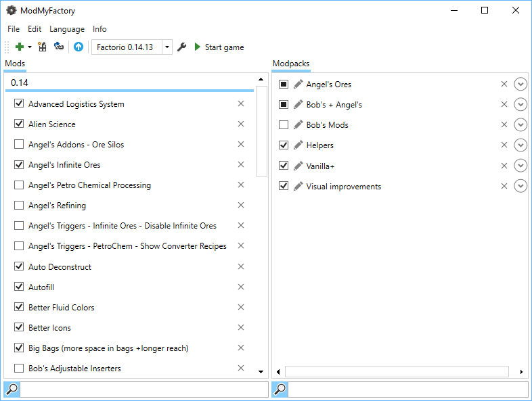The width and height of the screenshot is (532, 401).
Task: Delete Better Fluid Colors with its X icon
Action: [x=241, y=307]
